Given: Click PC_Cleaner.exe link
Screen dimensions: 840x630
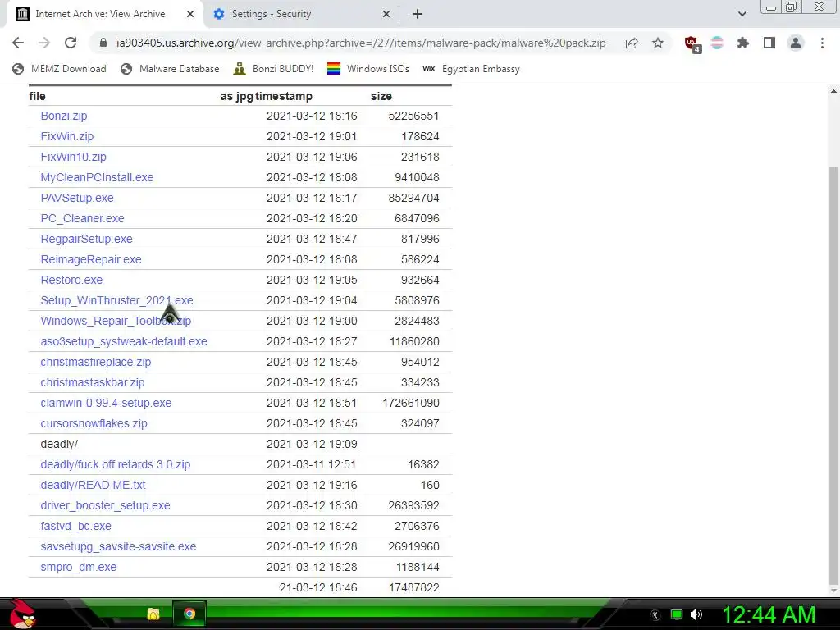Looking at the screenshot, I should tap(83, 218).
